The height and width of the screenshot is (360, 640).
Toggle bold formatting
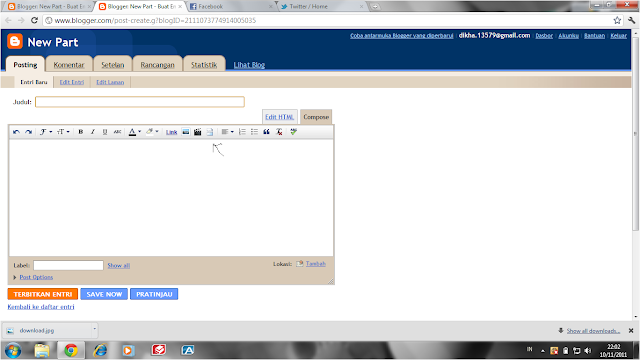pyautogui.click(x=80, y=132)
